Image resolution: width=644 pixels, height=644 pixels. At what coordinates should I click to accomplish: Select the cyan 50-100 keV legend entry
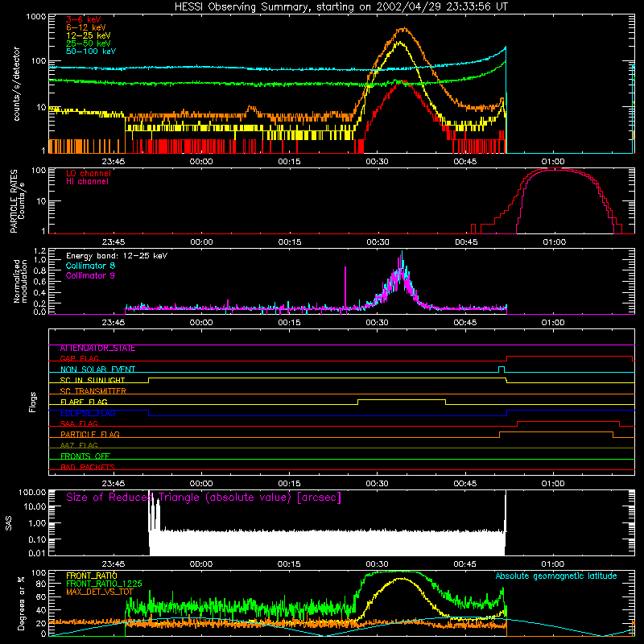click(x=91, y=52)
